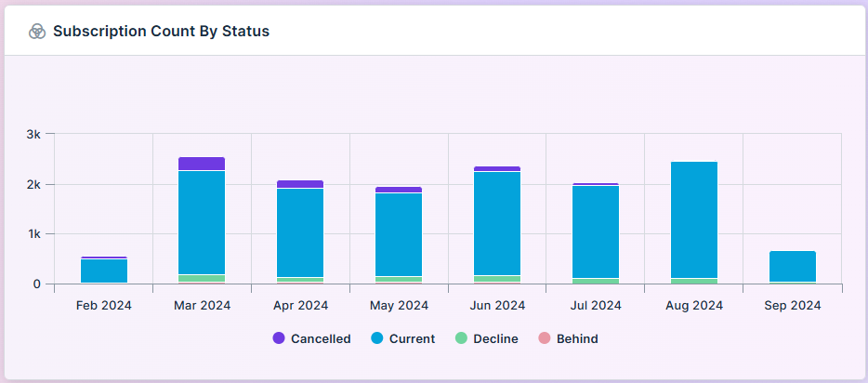Click the Feb 2024 Current bar segment
The height and width of the screenshot is (383, 868).
pos(104,271)
